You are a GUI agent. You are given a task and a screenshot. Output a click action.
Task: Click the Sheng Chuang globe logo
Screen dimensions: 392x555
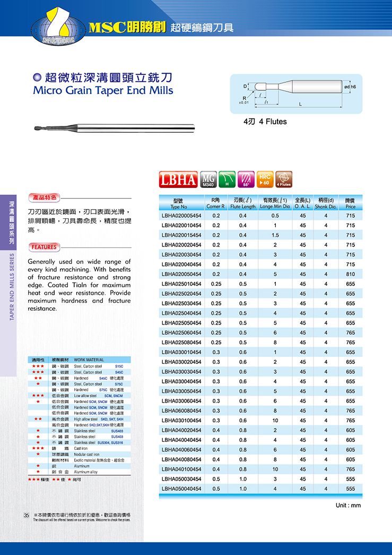58,27
